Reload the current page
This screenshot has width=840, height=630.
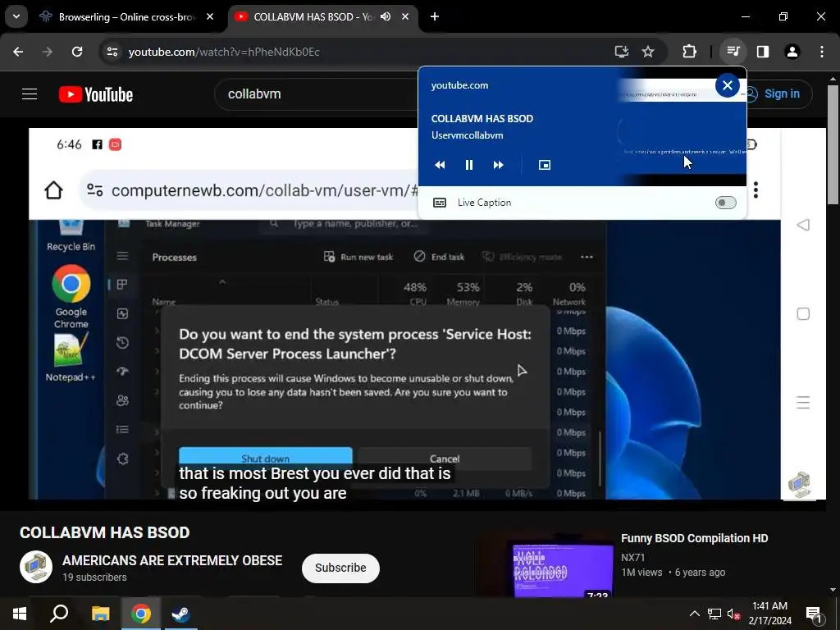(77, 52)
